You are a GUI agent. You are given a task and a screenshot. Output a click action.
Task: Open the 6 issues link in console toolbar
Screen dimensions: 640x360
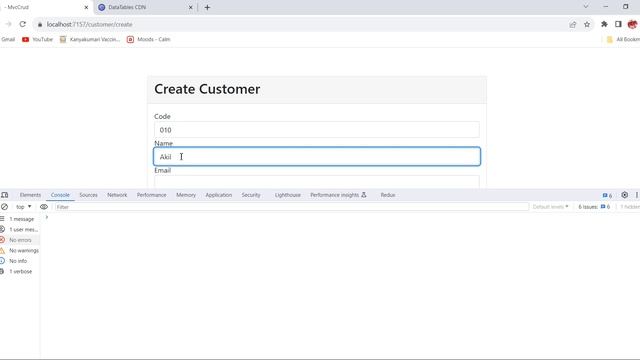(x=594, y=207)
